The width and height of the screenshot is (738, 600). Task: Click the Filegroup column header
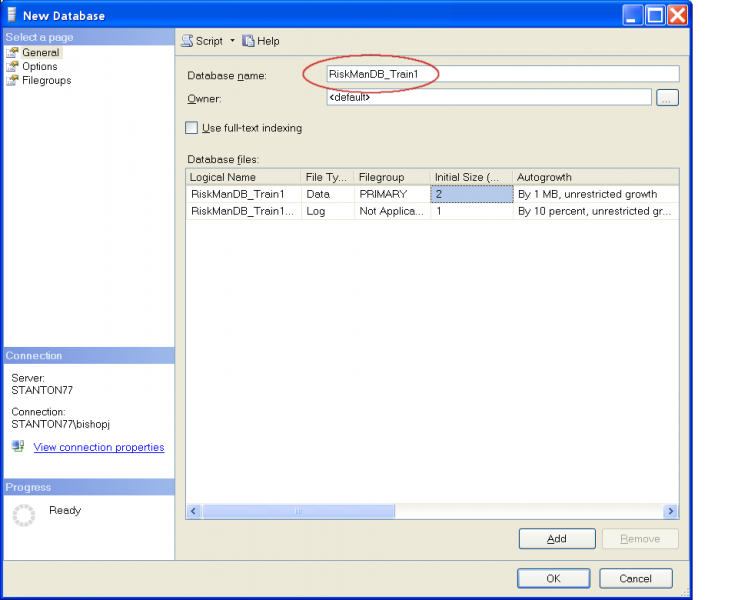click(x=392, y=177)
